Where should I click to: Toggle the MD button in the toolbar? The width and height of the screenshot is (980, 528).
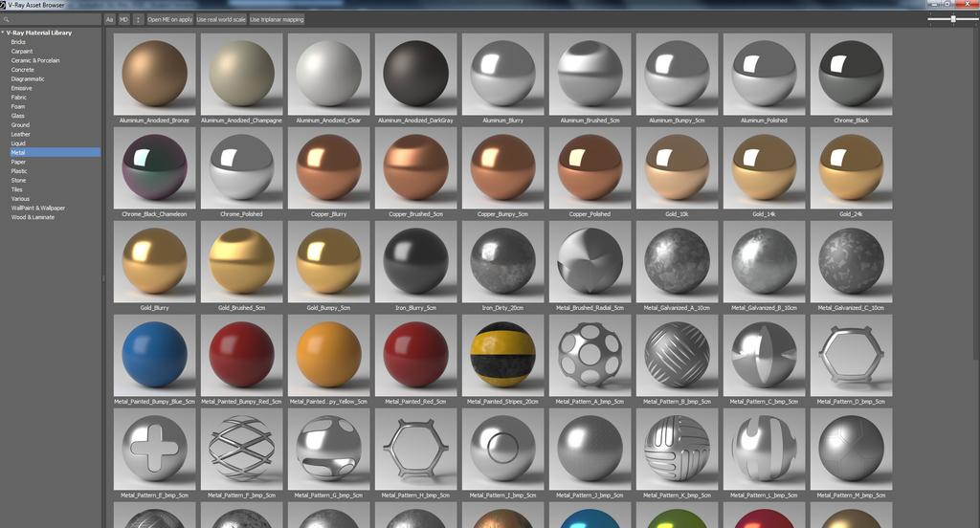[x=123, y=19]
